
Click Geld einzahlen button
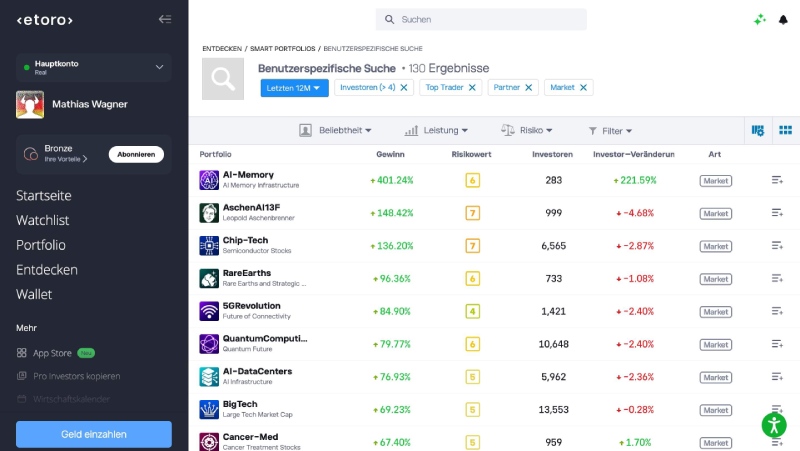(x=94, y=434)
